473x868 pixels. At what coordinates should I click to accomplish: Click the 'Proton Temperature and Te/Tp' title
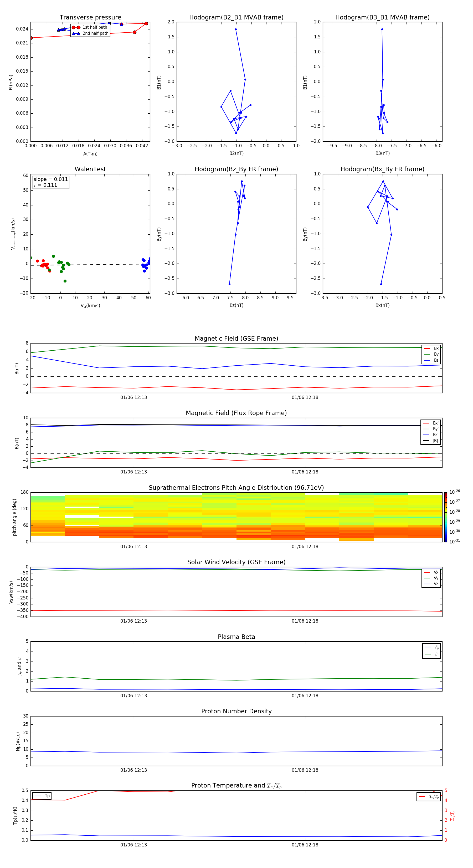tap(236, 786)
